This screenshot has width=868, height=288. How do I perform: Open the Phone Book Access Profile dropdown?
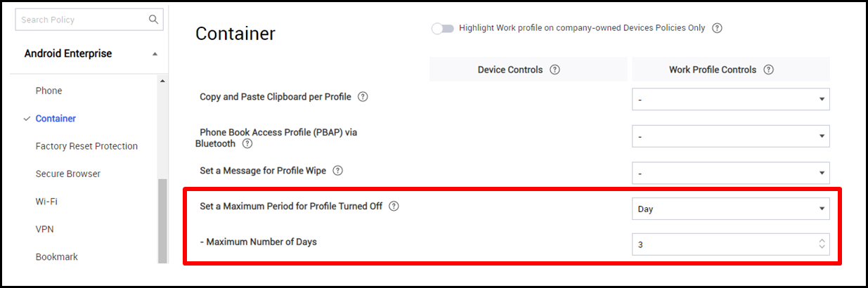coord(731,136)
